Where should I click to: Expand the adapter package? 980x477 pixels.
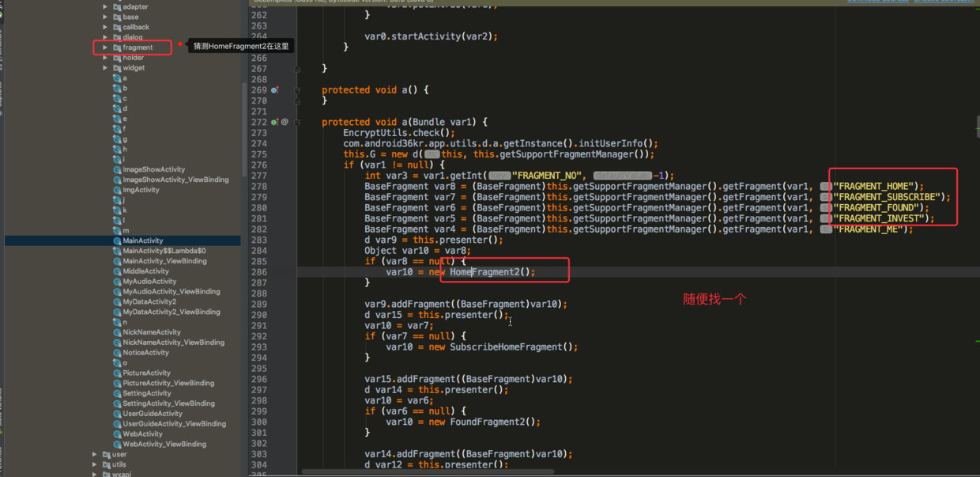point(105,6)
